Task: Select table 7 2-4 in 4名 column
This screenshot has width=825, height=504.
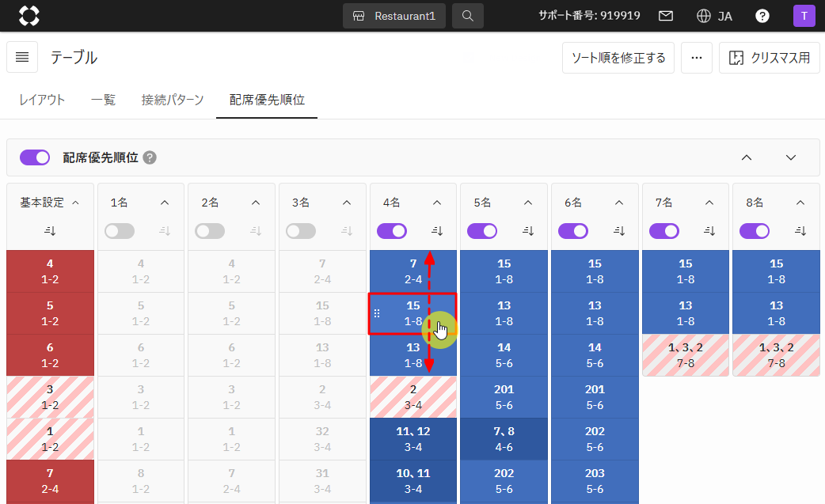Action: click(413, 271)
